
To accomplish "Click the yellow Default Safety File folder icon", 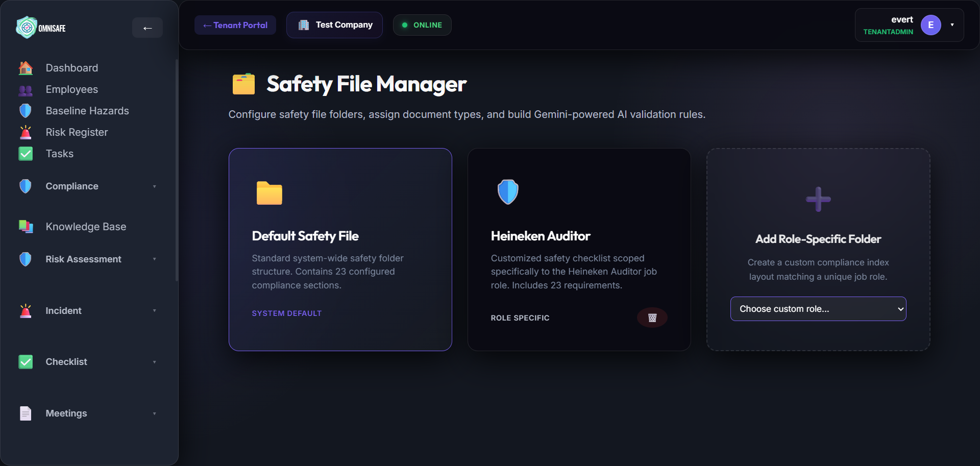I will tap(269, 193).
